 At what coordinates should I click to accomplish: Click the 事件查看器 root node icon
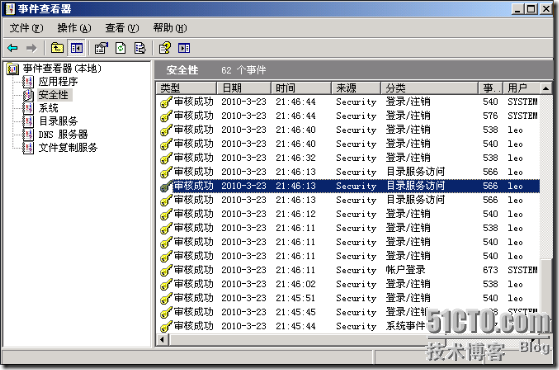(x=13, y=68)
